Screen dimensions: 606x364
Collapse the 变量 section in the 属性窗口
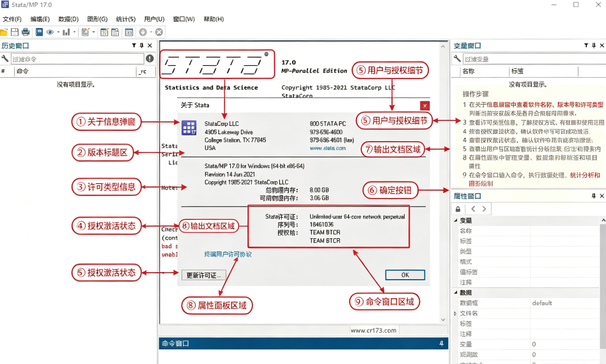[455, 220]
